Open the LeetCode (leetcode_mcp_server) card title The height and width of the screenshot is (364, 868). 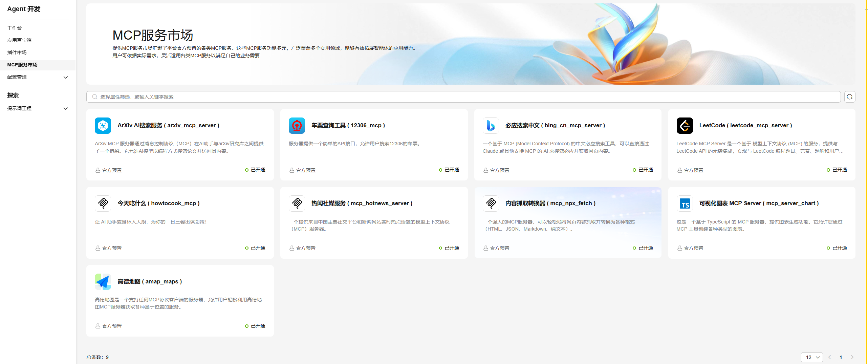(746, 126)
